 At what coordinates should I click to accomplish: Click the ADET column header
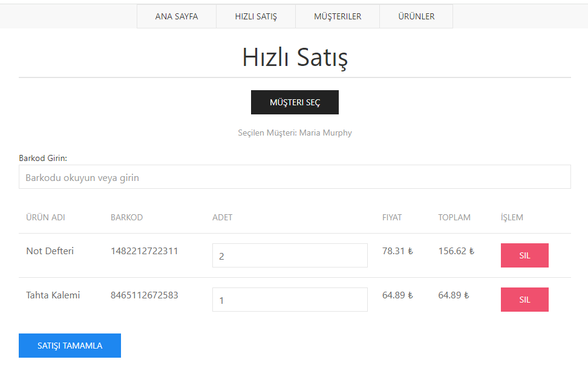(223, 217)
